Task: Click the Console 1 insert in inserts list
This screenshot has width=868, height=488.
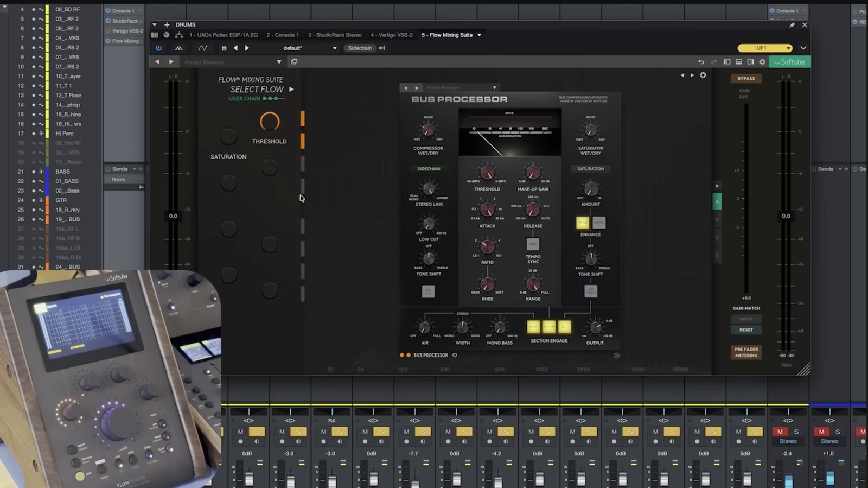Action: coord(124,11)
